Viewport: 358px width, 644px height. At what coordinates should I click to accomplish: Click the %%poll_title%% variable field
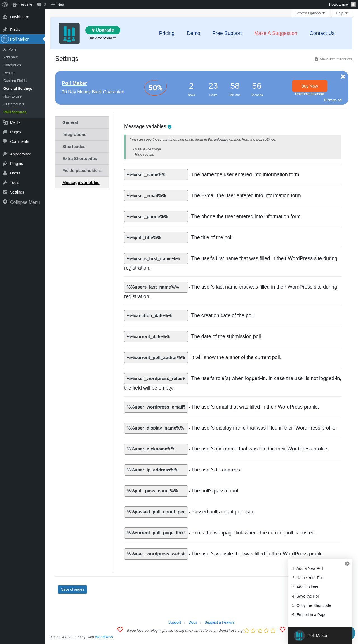(x=156, y=238)
